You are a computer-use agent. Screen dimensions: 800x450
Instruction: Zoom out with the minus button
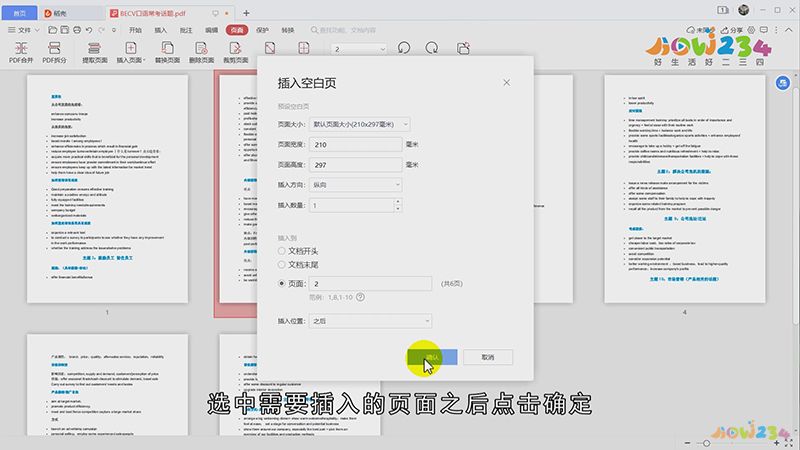pos(688,443)
